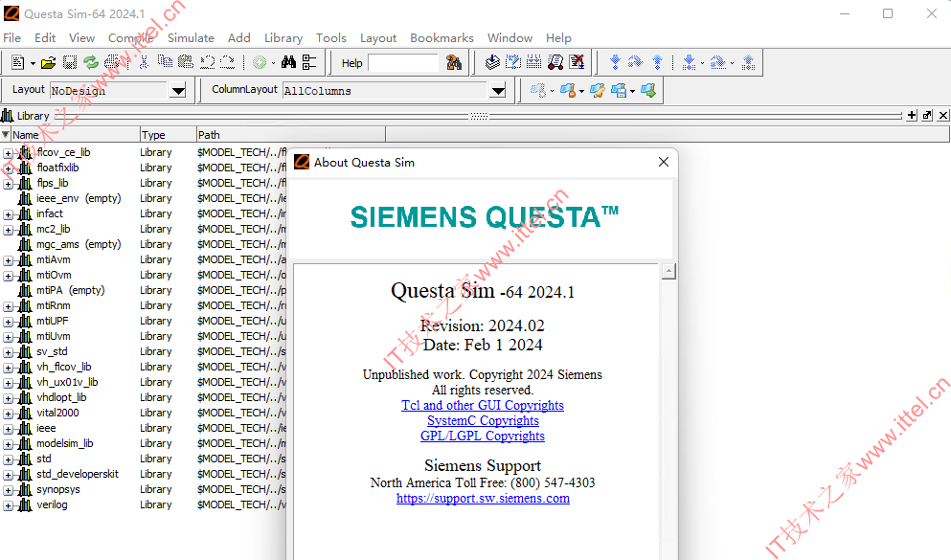Select the floatfixlib library row
Image resolution: width=951 pixels, height=560 pixels.
click(57, 168)
